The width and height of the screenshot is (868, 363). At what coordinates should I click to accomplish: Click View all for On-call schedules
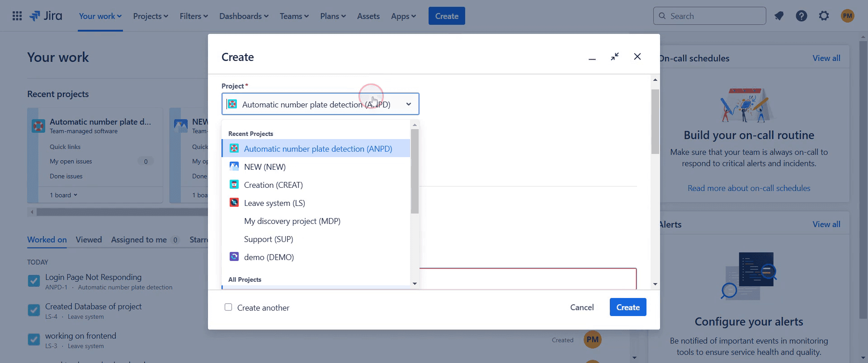tap(826, 58)
